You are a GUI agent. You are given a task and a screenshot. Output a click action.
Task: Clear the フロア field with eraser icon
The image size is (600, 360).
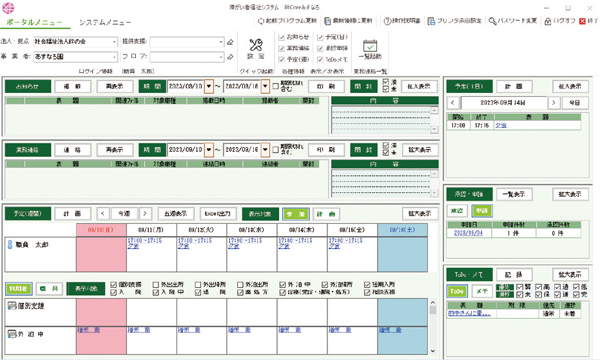(230, 57)
